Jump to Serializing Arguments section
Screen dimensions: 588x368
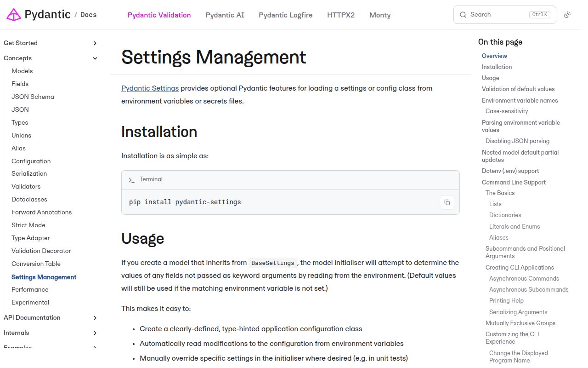click(518, 312)
